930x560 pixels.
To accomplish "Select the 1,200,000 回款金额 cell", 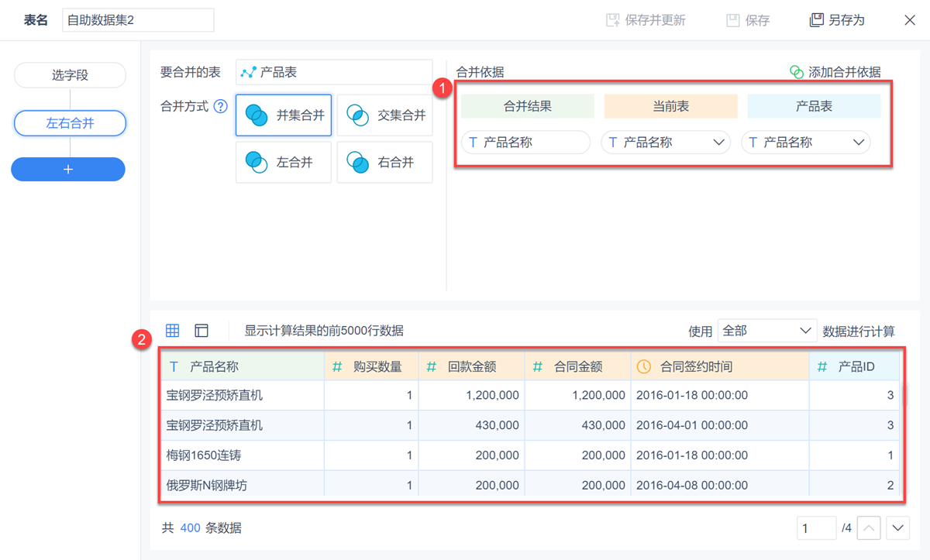I will [x=472, y=395].
